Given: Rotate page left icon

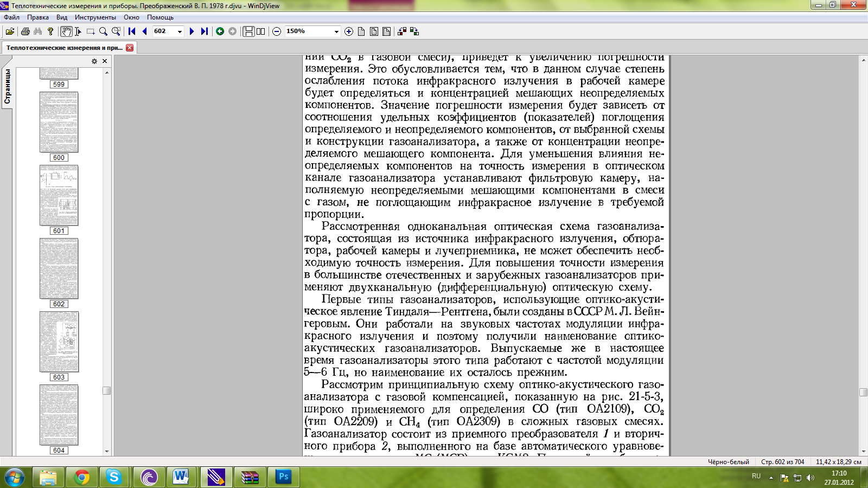Looking at the screenshot, I should coord(402,31).
